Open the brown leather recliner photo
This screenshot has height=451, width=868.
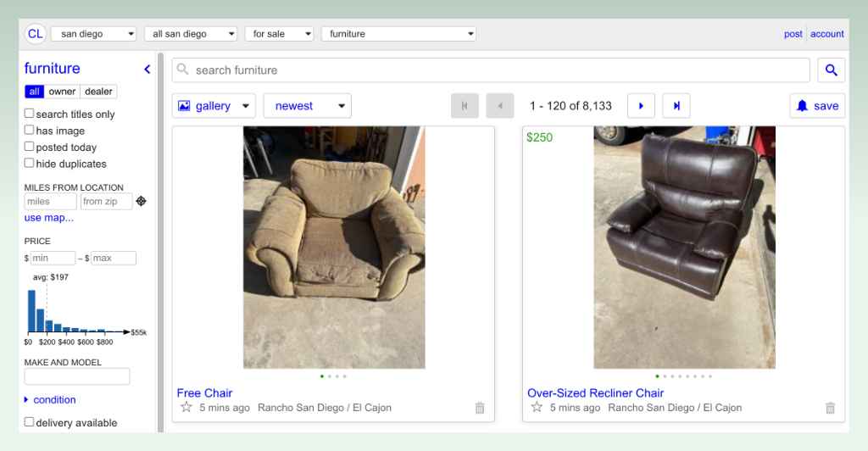685,248
